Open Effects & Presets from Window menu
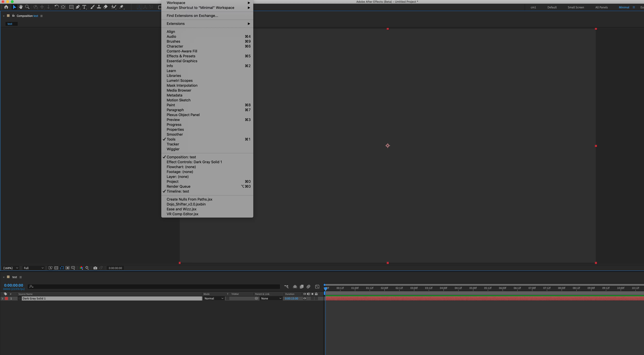 coord(181,56)
